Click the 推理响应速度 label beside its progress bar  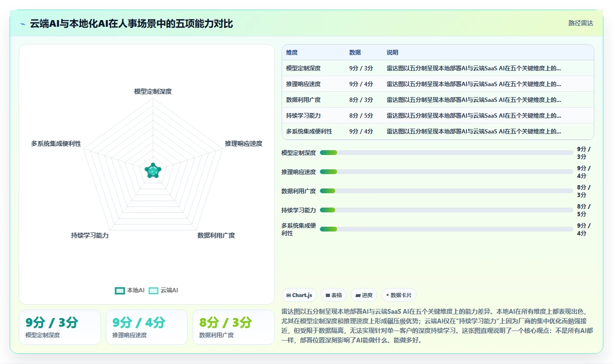click(x=299, y=172)
